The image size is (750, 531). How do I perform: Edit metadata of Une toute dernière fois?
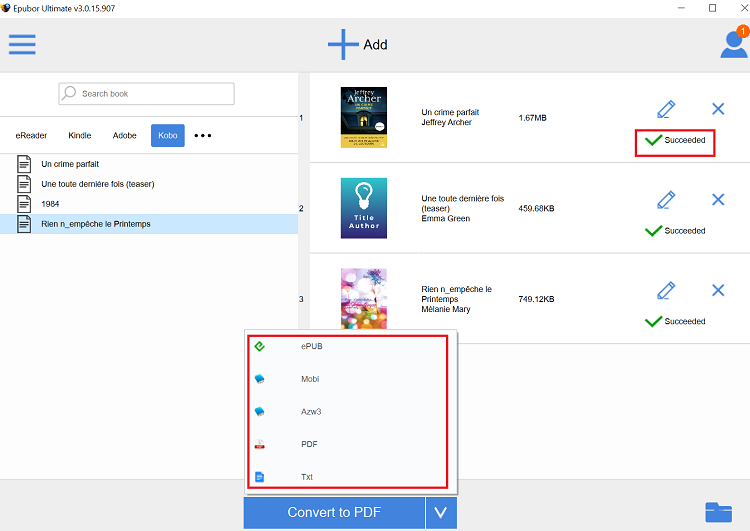[666, 200]
